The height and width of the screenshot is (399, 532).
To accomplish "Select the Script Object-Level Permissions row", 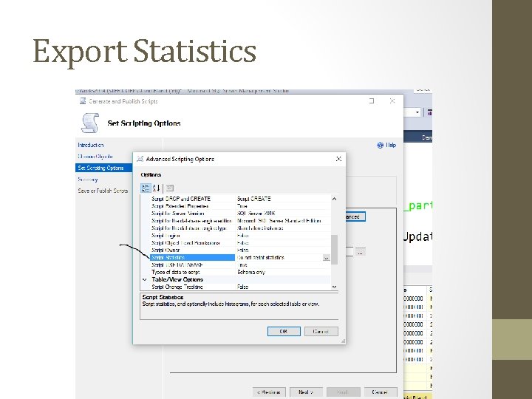I will click(x=240, y=243).
